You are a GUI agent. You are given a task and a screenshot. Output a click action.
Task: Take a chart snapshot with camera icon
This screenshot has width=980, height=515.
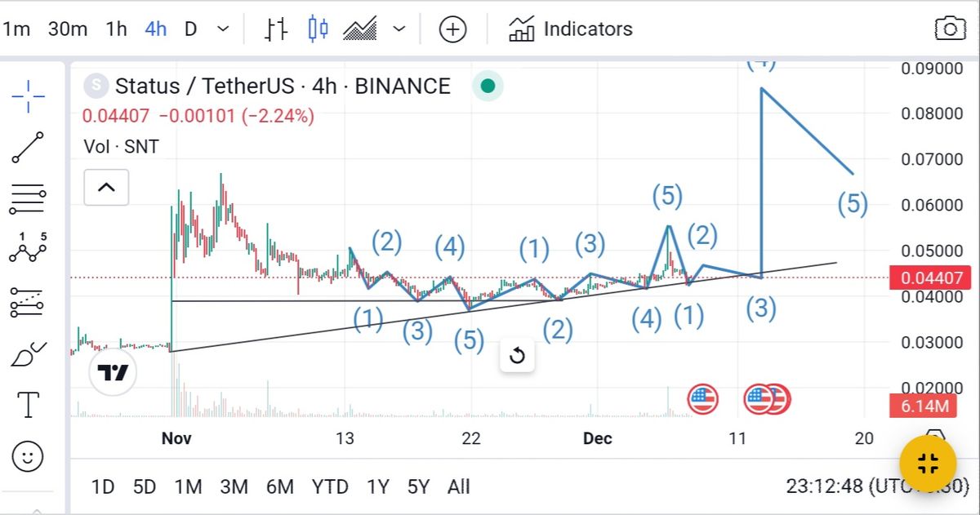(x=950, y=29)
